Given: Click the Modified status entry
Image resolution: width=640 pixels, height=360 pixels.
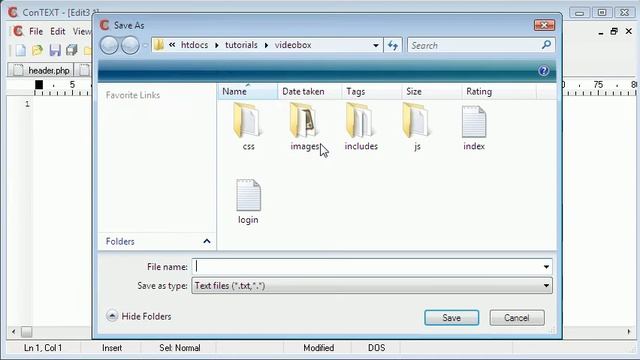Looking at the screenshot, I should [318, 348].
